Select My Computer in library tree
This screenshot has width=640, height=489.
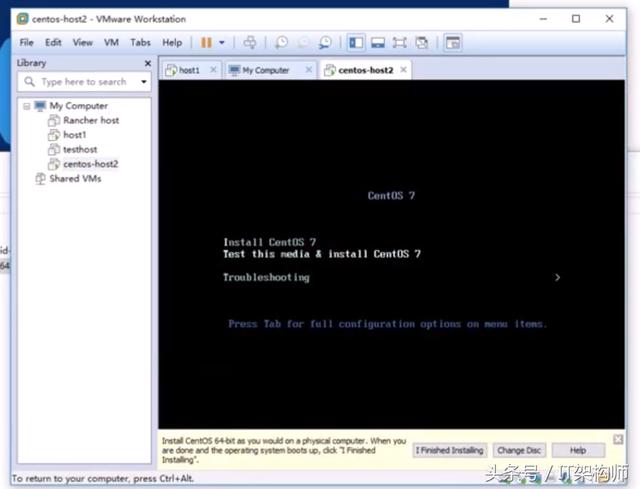tap(79, 106)
